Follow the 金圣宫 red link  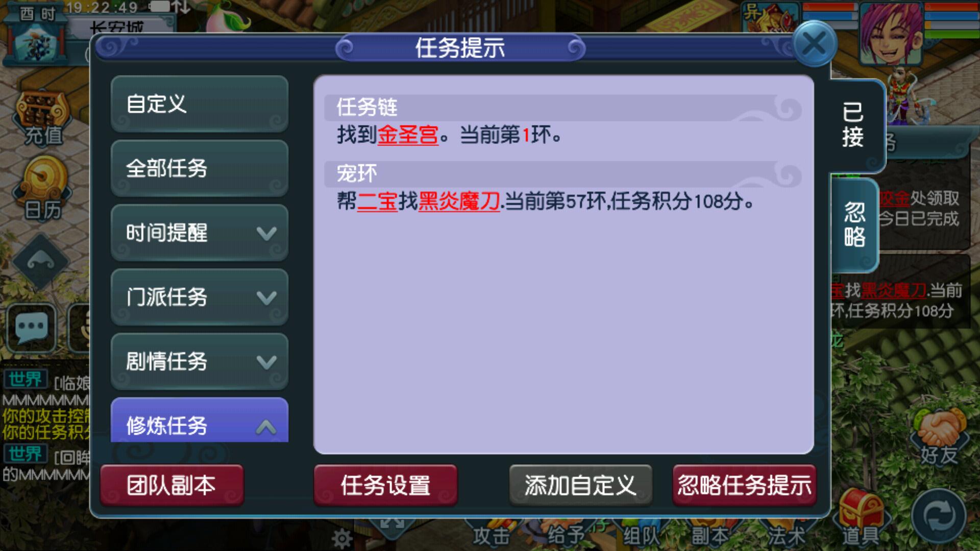(x=408, y=135)
